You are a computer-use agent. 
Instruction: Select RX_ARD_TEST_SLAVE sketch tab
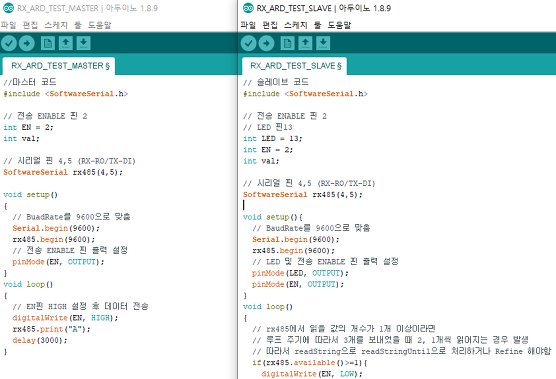point(295,66)
